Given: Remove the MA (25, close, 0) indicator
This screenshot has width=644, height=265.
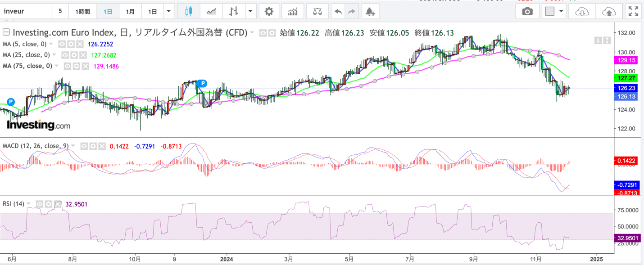Looking at the screenshot, I should point(83,55).
